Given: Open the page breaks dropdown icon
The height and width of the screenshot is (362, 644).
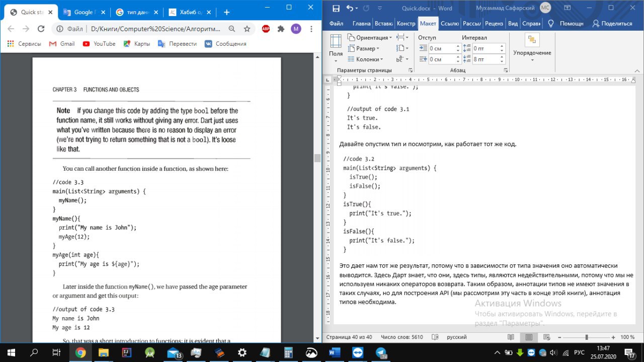Looking at the screenshot, I should click(402, 38).
